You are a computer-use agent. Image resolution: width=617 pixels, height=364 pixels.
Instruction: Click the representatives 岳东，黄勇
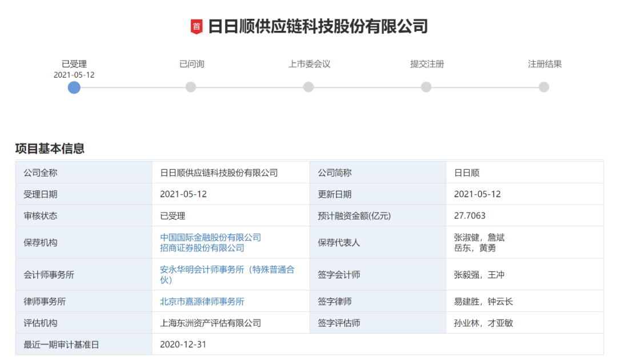[x=475, y=248]
